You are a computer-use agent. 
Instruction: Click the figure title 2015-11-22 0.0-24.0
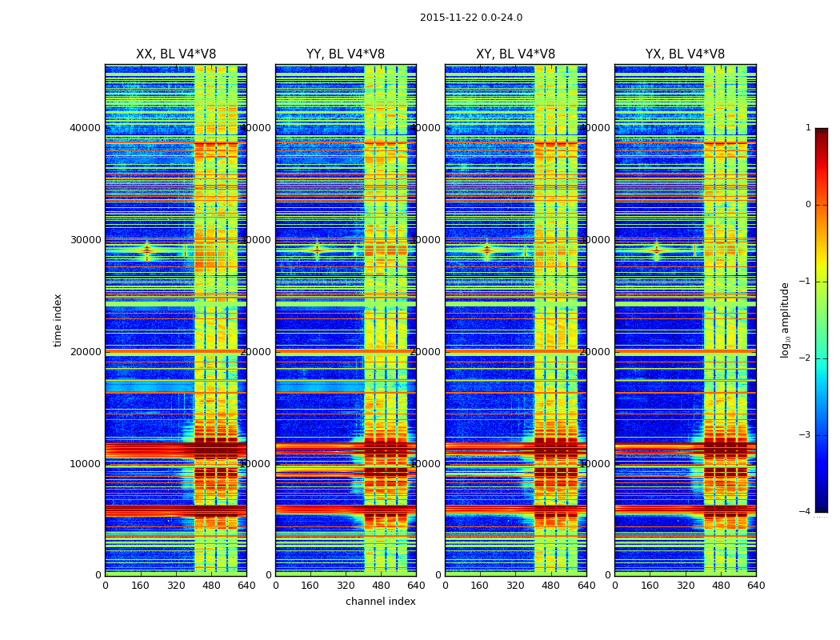[x=471, y=18]
